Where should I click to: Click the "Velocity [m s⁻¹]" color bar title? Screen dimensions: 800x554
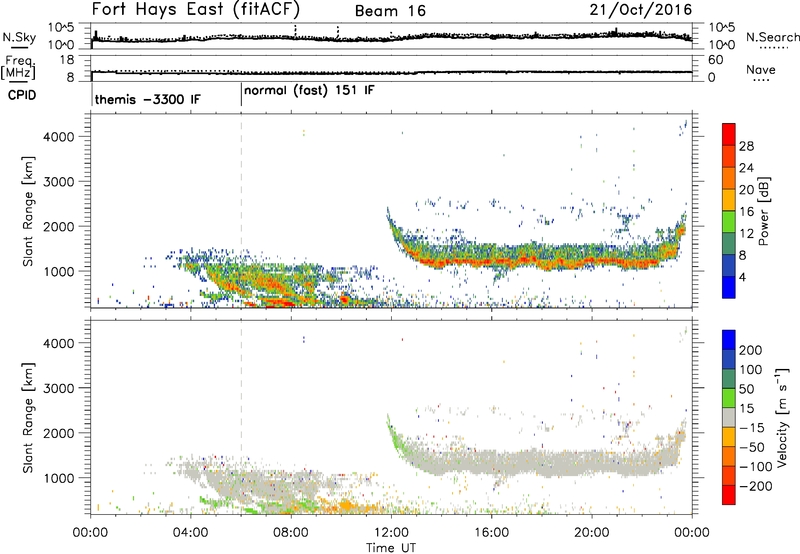781,418
